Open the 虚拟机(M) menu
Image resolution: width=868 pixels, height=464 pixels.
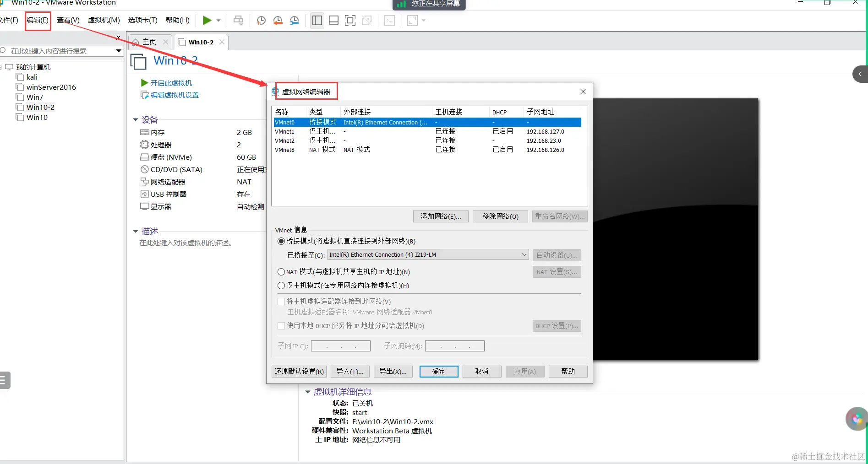click(x=104, y=20)
